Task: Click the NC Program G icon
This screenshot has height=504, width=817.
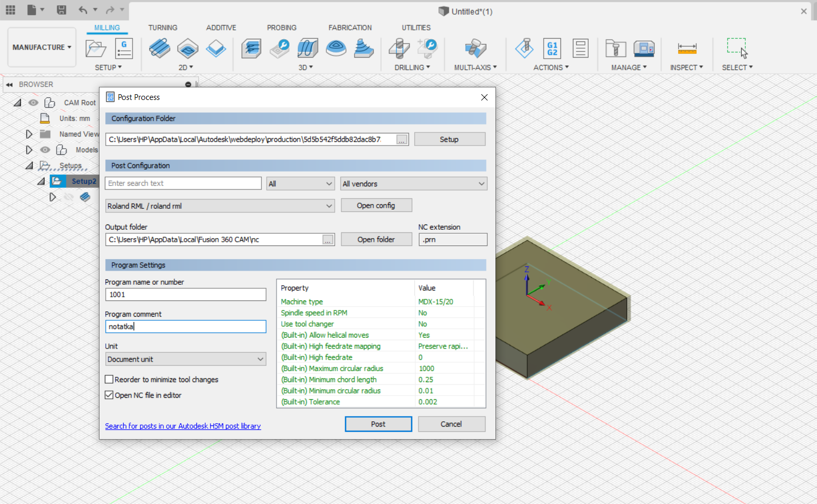Action: 124,49
